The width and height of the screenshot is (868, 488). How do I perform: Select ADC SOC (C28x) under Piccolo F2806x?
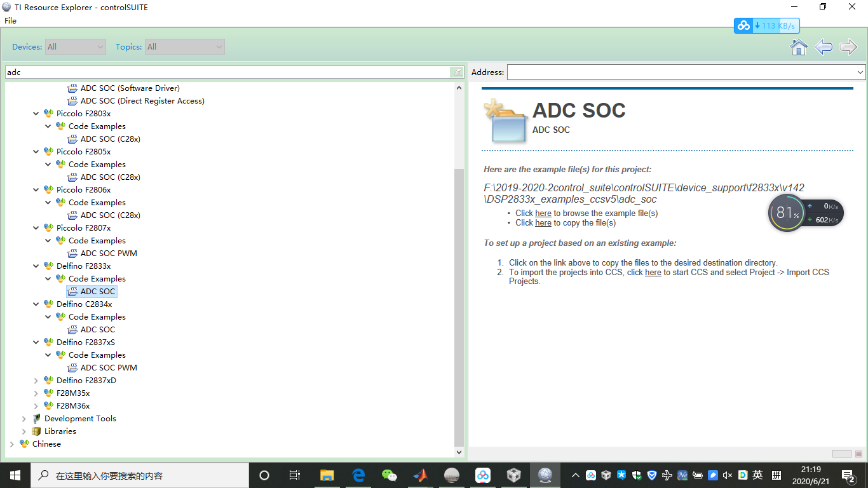[x=111, y=215]
